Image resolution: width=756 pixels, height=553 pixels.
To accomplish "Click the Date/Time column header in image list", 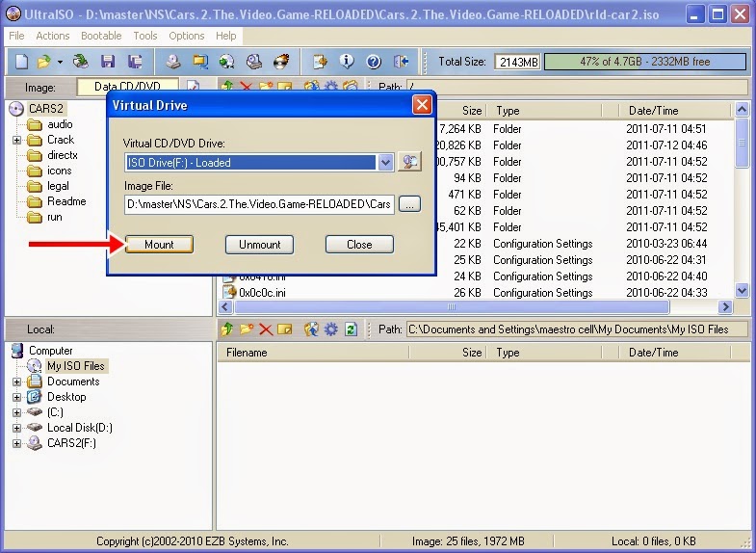I will pos(675,111).
